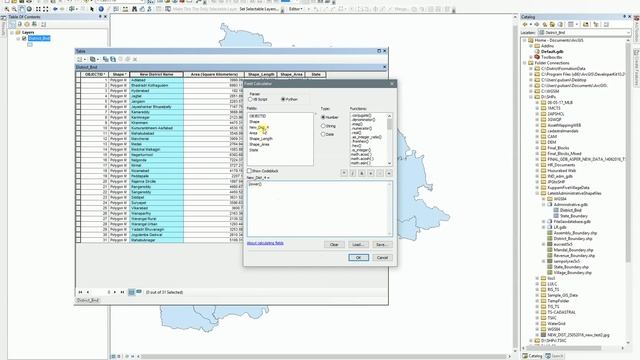640x360 pixels.
Task: Select row 31 Mahabubnagar row selector box
Action: [x=78, y=240]
